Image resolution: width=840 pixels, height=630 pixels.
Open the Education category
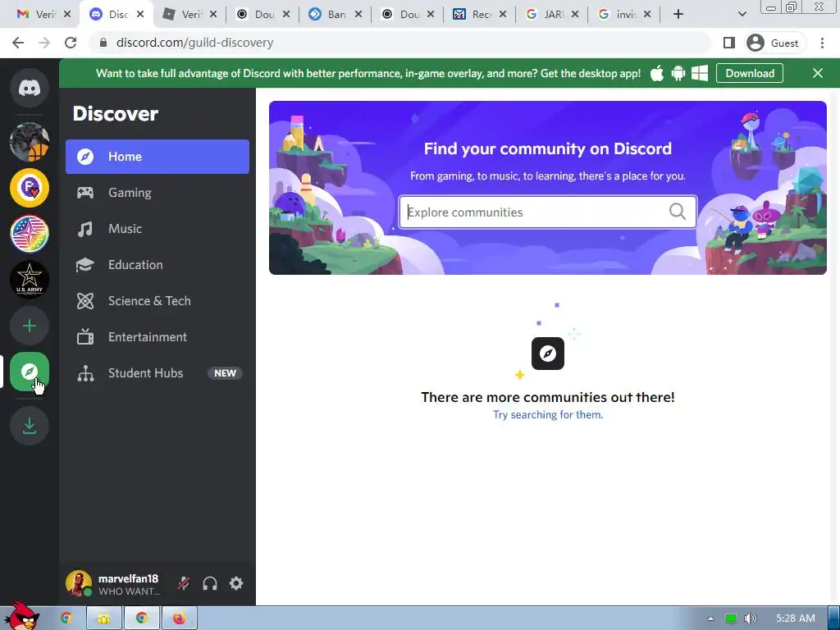point(157,265)
